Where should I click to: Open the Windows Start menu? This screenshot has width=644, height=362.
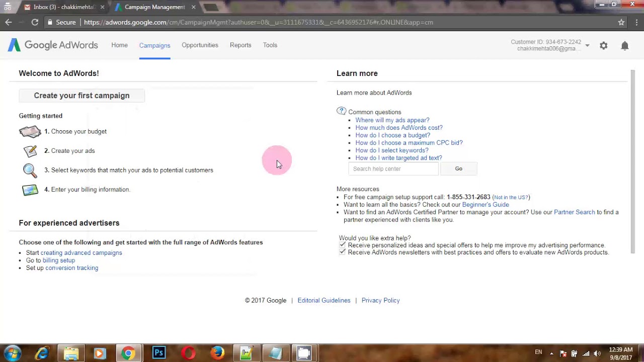pos(13,353)
